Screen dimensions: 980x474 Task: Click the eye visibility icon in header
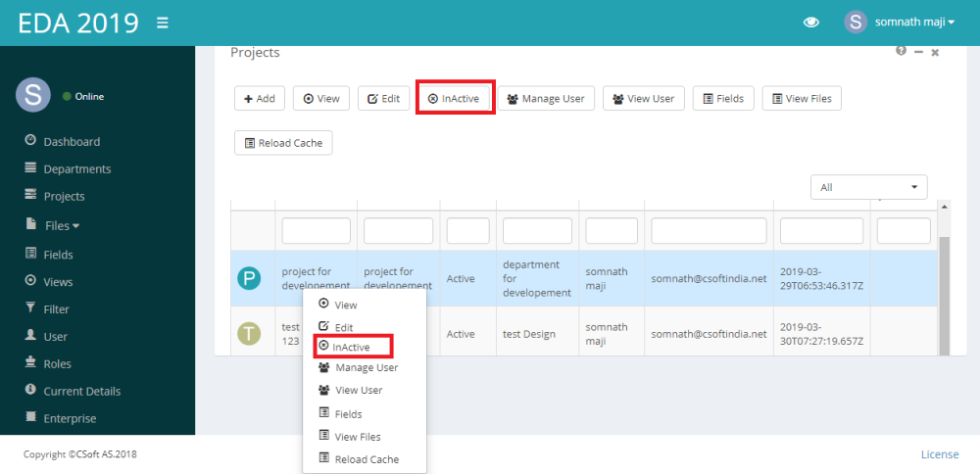click(811, 23)
